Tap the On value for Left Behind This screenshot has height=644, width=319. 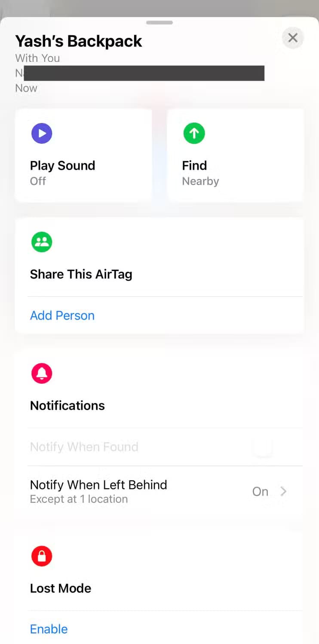(x=260, y=492)
